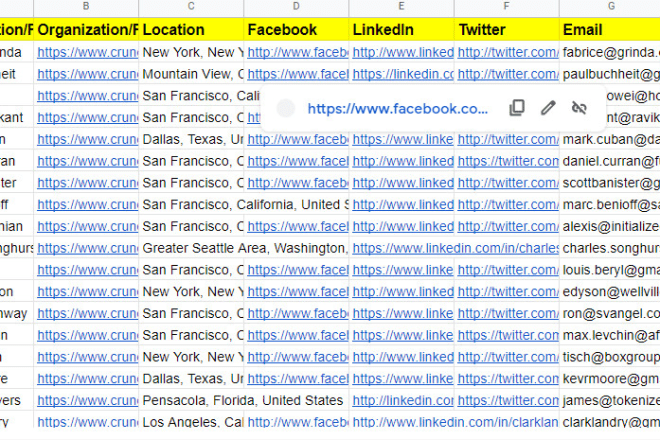Image resolution: width=660 pixels, height=440 pixels.
Task: Click the Organization/F header cell
Action: (x=86, y=29)
